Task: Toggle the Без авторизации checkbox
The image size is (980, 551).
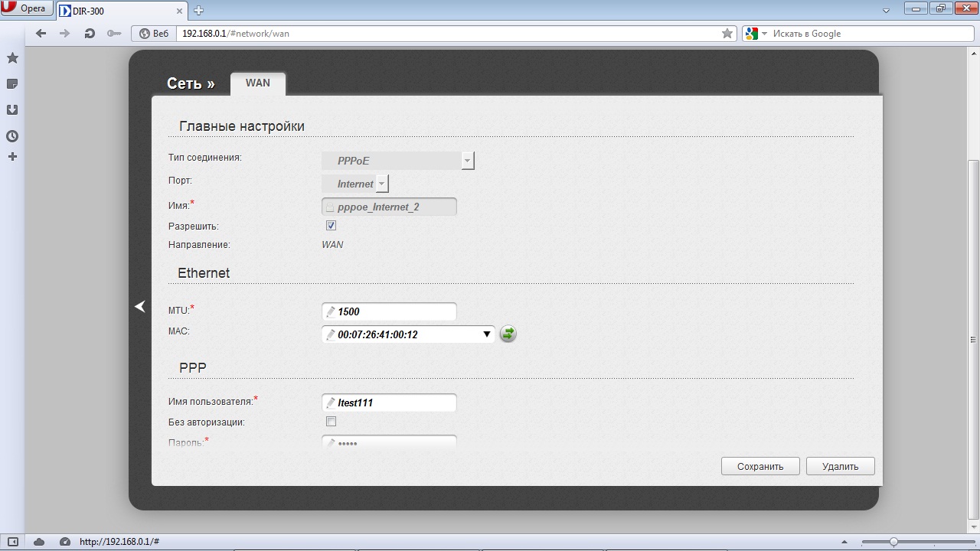Action: coord(331,422)
